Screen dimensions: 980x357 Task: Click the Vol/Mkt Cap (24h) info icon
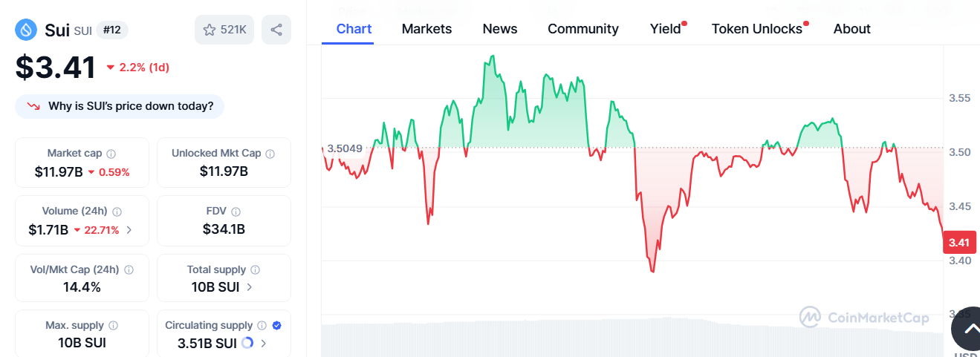(129, 270)
